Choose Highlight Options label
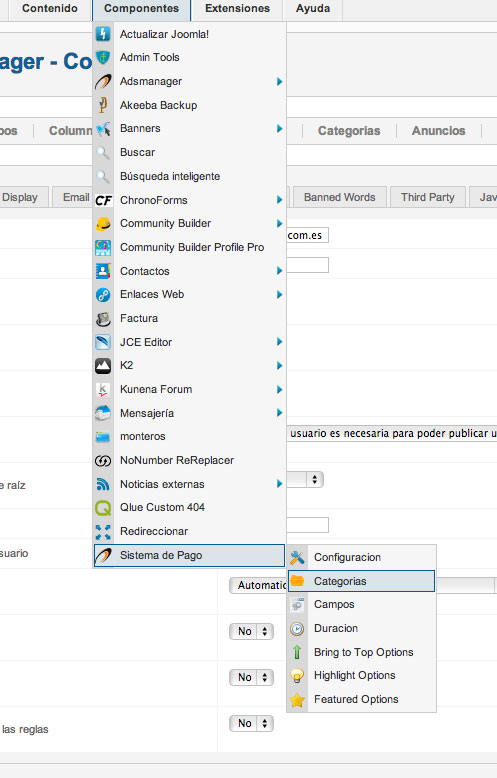The width and height of the screenshot is (497, 778). coord(355,676)
